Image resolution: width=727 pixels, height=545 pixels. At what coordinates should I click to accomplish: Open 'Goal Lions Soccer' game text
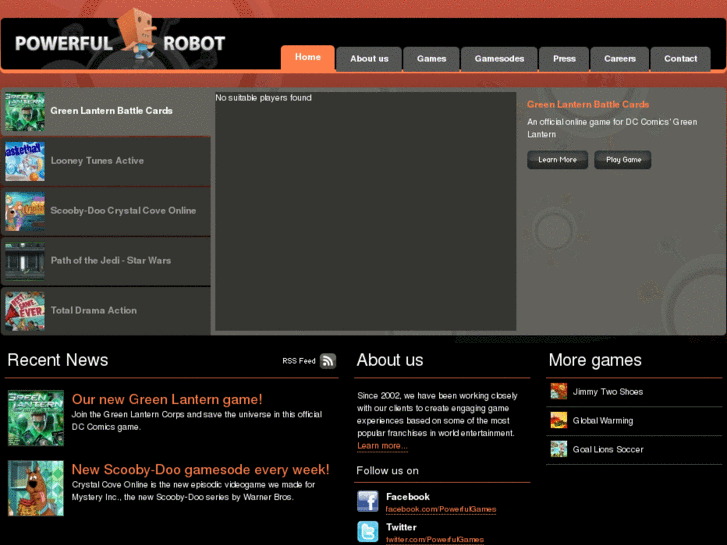[x=608, y=449]
